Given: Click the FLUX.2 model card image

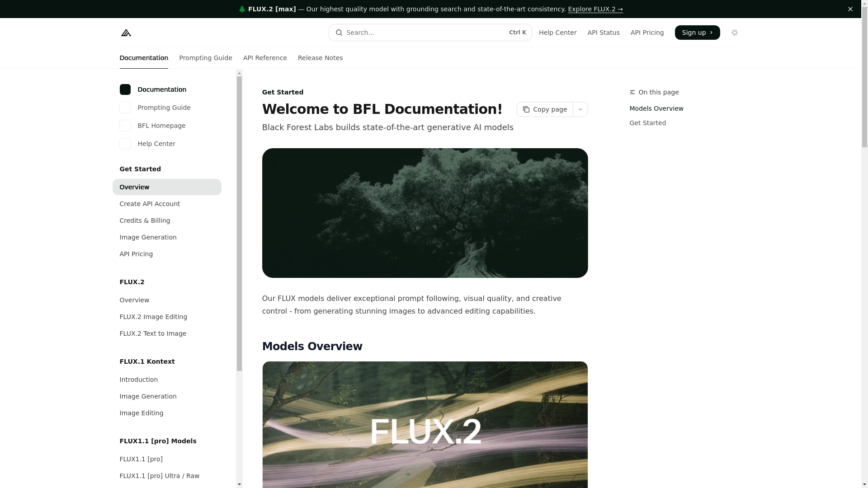Looking at the screenshot, I should 425,425.
